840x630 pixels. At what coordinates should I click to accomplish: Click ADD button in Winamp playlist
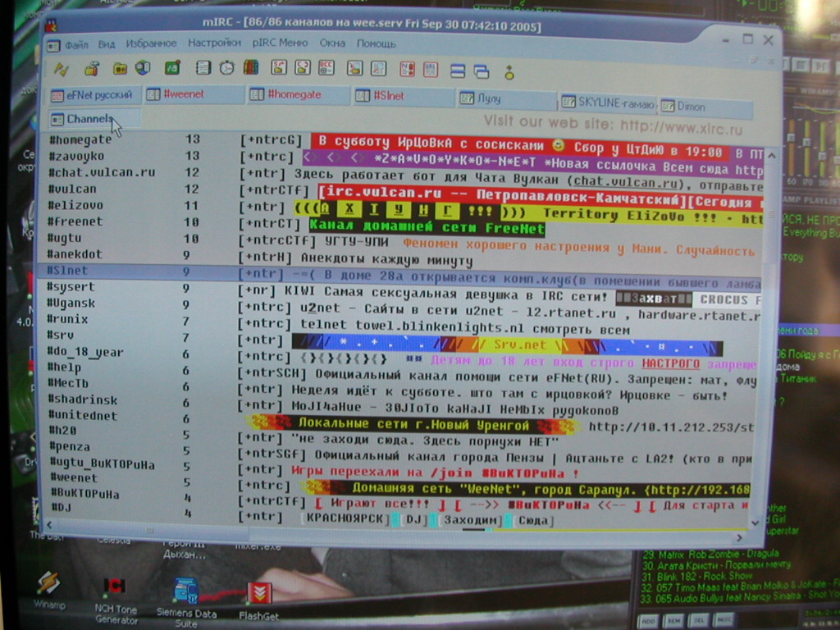[648, 622]
